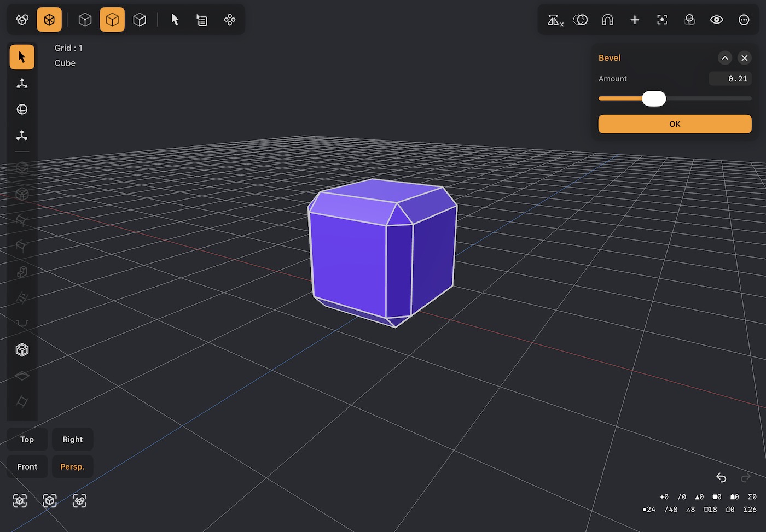Switch to Persp. view

[72, 467]
